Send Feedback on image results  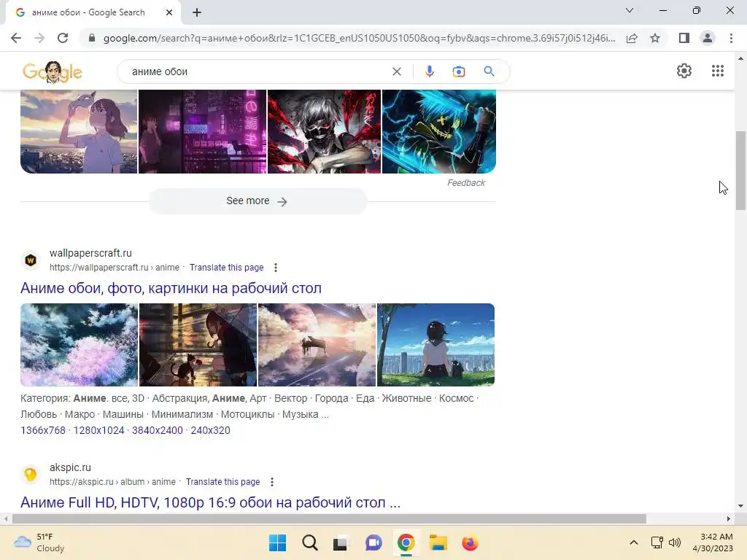(x=465, y=183)
